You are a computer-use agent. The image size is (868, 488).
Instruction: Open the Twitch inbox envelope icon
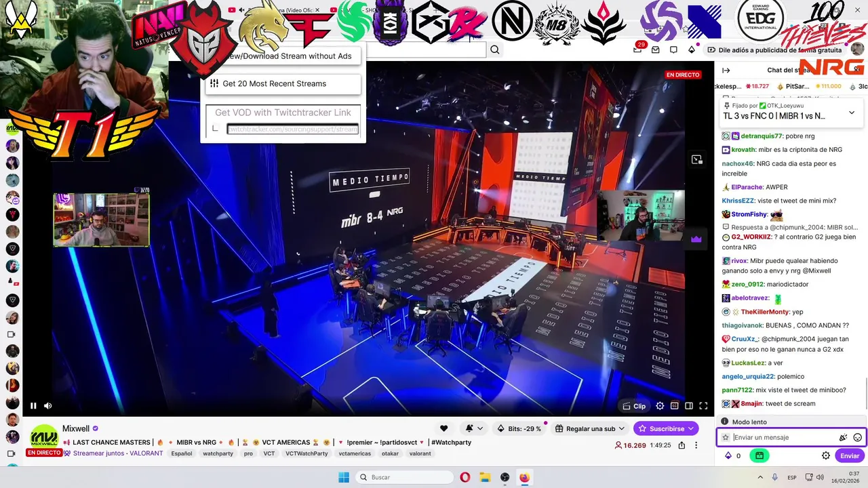[656, 49]
